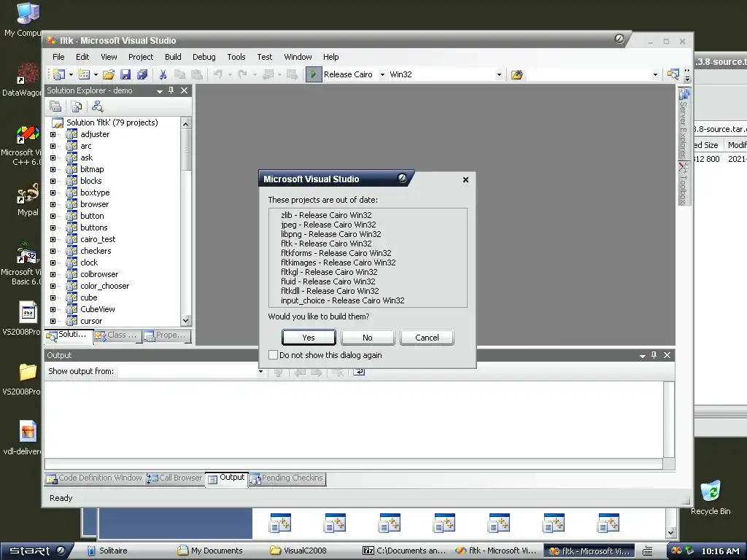Viewport: 747px width, 560px height.
Task: Click 'input_choice - Release Cairo Win32' entry
Action: pos(343,300)
